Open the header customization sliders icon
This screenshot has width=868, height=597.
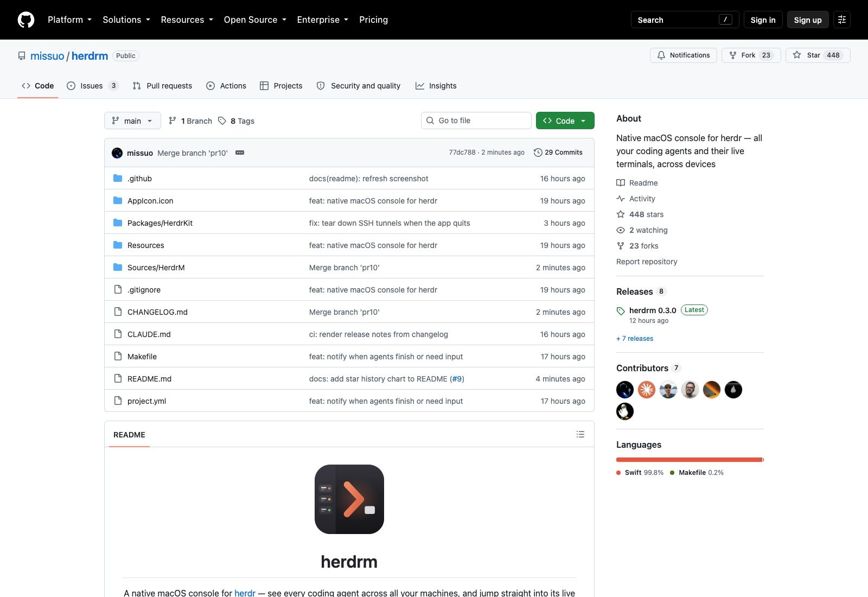[842, 20]
